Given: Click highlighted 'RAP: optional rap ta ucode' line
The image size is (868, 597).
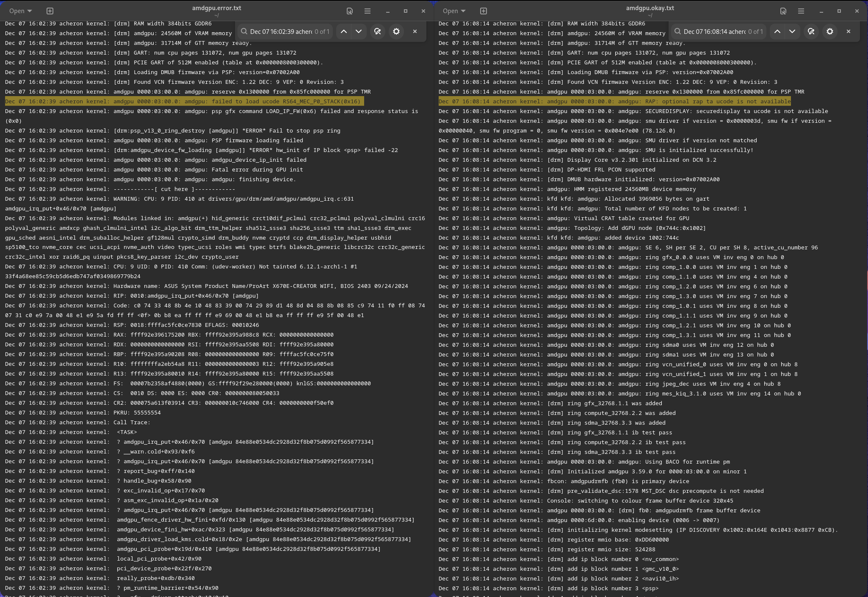Looking at the screenshot, I should pyautogui.click(x=615, y=102).
